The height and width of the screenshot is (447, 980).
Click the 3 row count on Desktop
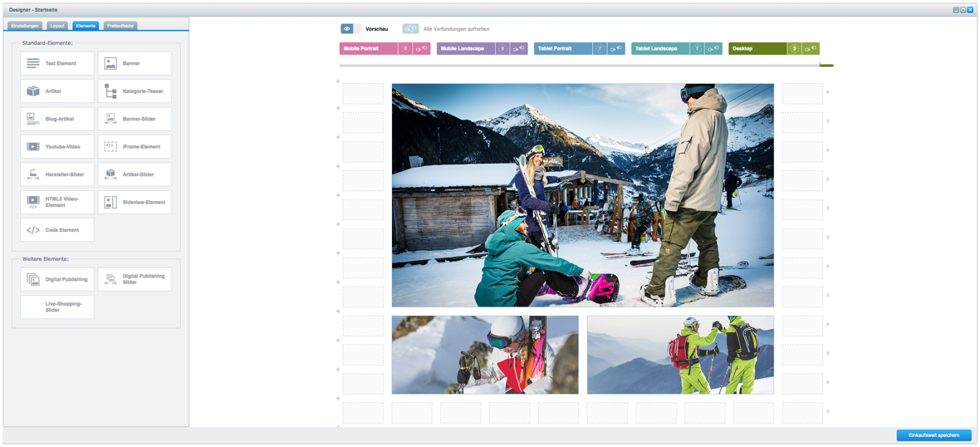(794, 48)
